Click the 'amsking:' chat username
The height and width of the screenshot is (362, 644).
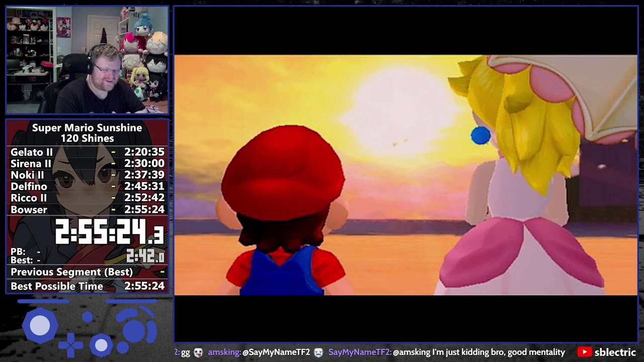(x=224, y=352)
